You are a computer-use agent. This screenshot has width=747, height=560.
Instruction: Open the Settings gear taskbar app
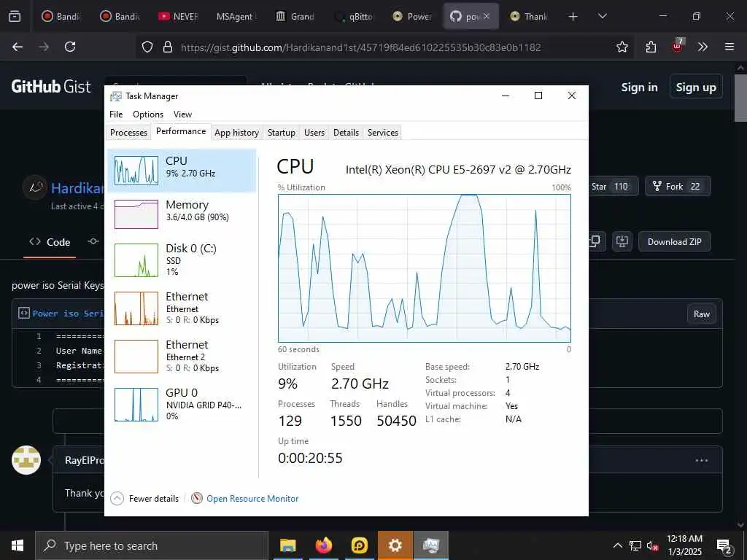(x=395, y=545)
